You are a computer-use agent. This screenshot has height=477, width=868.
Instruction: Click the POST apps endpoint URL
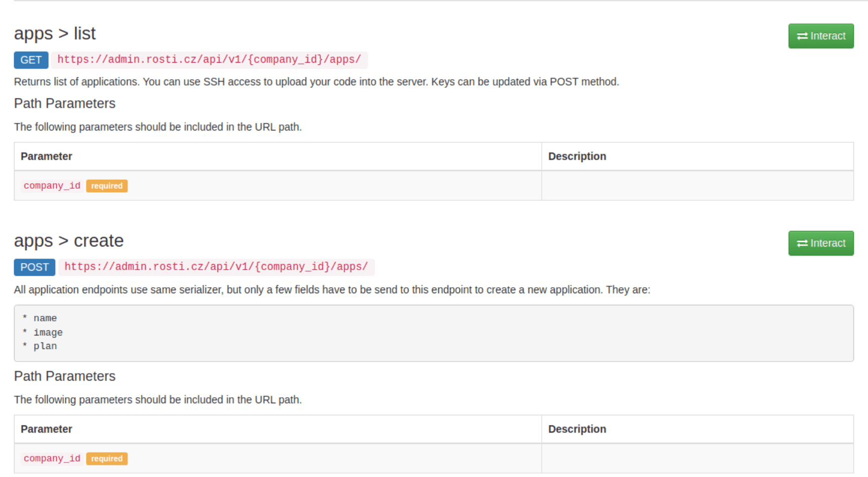[x=216, y=267]
